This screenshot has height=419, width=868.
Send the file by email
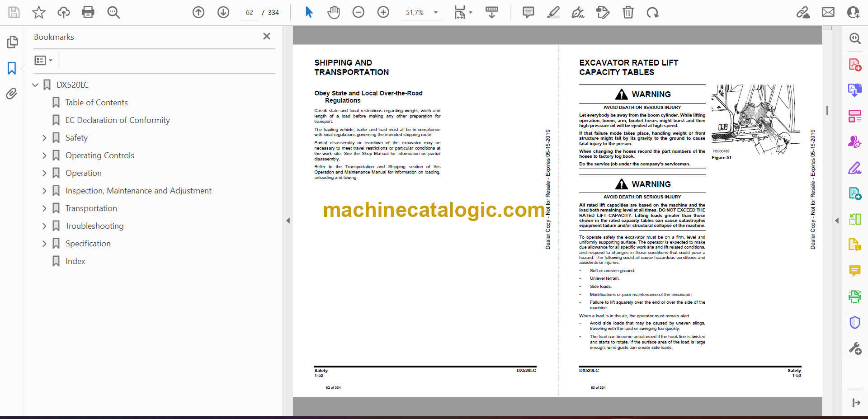[x=828, y=12]
